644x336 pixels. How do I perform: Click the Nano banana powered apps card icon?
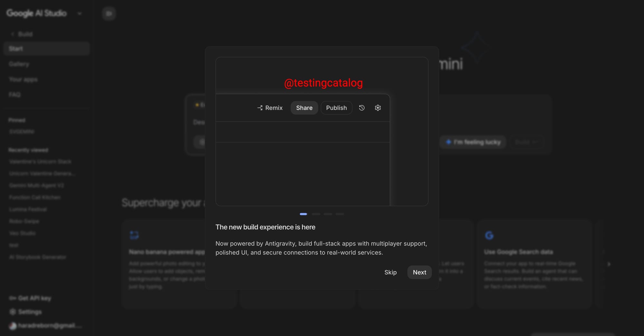(134, 235)
